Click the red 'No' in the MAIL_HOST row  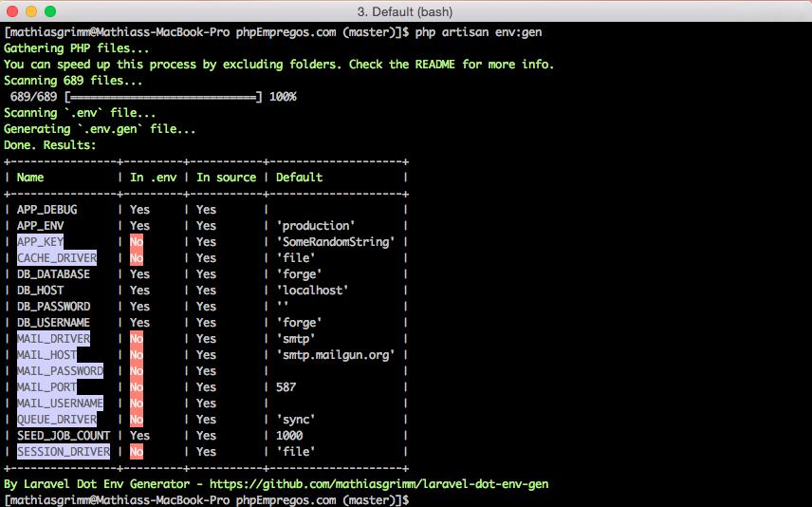tap(137, 354)
